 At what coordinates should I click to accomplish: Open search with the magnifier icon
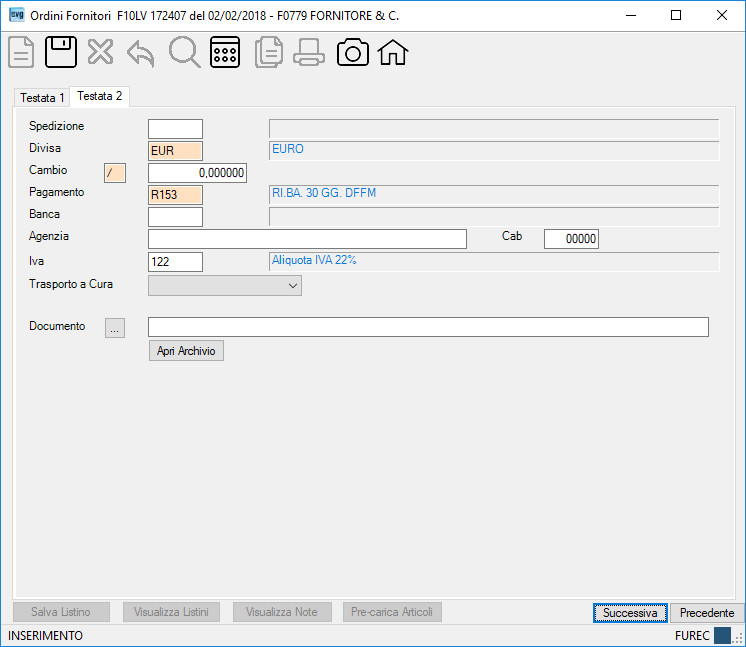185,52
